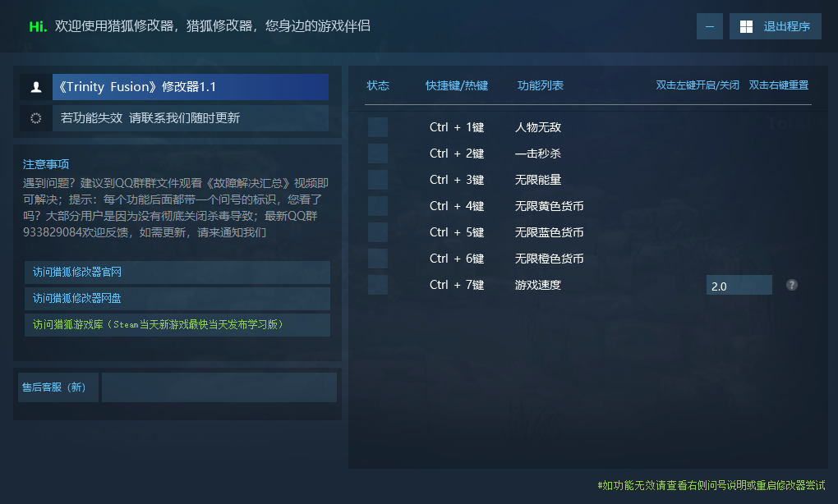
Task: Click the empty field next to 售后客服
Action: pos(219,387)
